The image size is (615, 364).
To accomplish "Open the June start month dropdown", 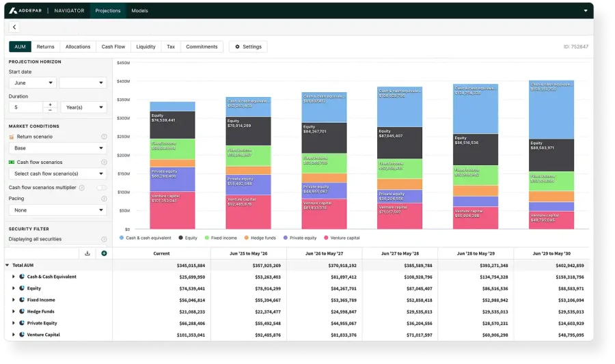I will (x=32, y=83).
